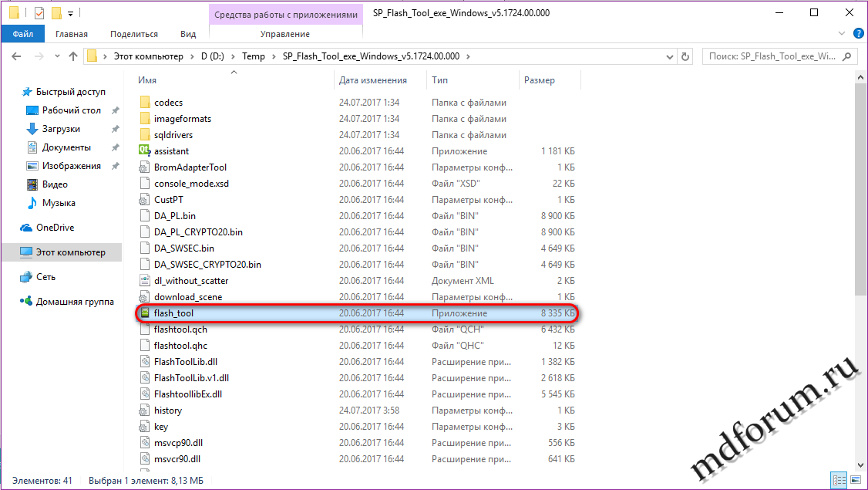
Task: Expand the ribbon with the chevron arrow
Action: 842,34
